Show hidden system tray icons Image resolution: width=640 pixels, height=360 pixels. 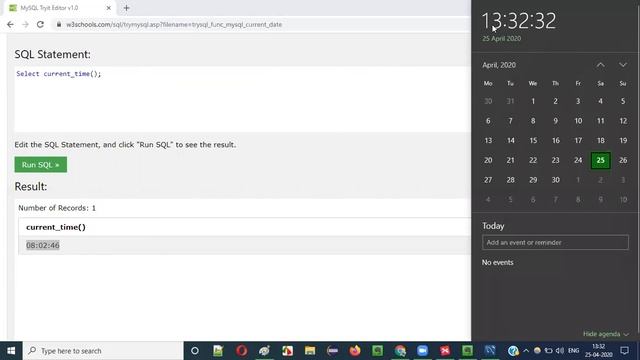tap(526, 351)
